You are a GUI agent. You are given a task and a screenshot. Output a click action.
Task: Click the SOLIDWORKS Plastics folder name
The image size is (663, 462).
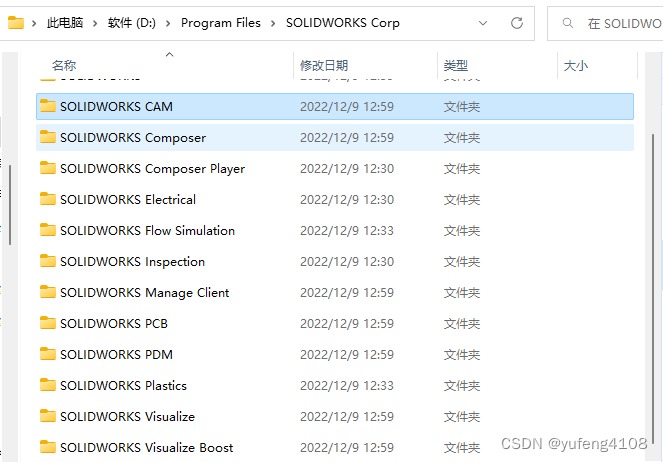click(123, 385)
